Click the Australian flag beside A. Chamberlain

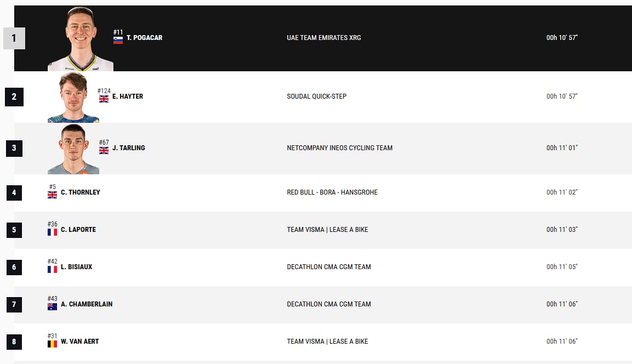(53, 307)
